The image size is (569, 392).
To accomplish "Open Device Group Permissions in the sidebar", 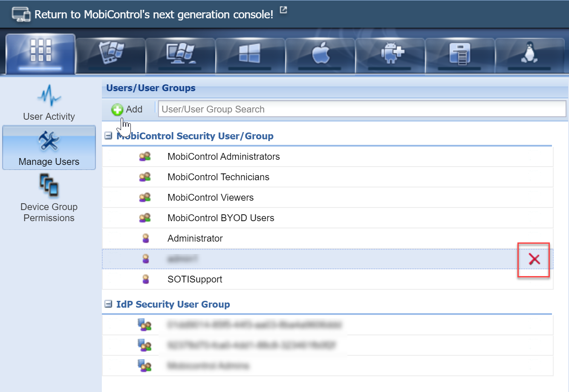I will (49, 199).
